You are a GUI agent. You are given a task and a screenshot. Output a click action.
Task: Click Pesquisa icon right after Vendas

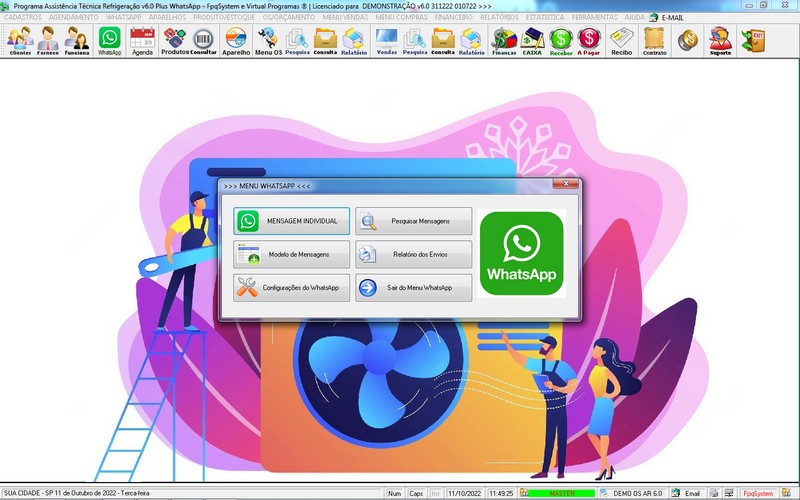click(x=415, y=41)
